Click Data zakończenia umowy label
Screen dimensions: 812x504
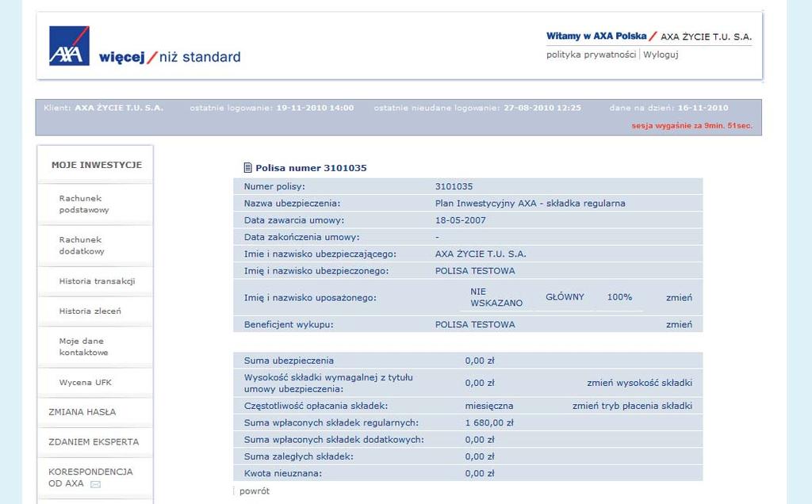302,237
